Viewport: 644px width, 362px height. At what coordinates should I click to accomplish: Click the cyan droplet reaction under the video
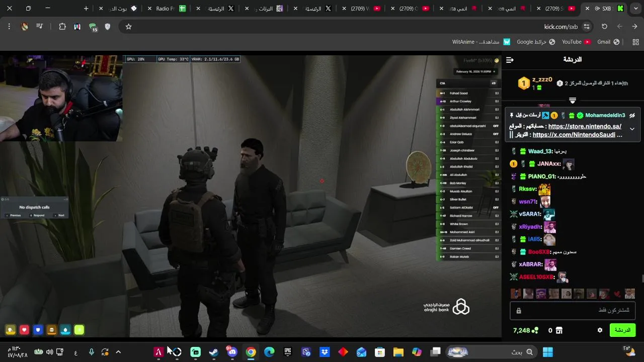coord(65,330)
